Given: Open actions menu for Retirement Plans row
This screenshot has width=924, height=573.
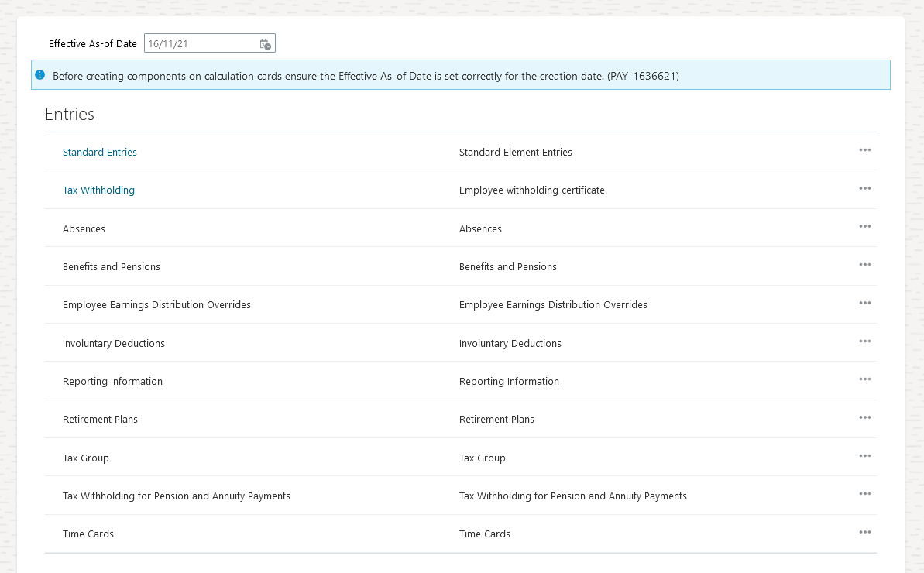Looking at the screenshot, I should 865,417.
